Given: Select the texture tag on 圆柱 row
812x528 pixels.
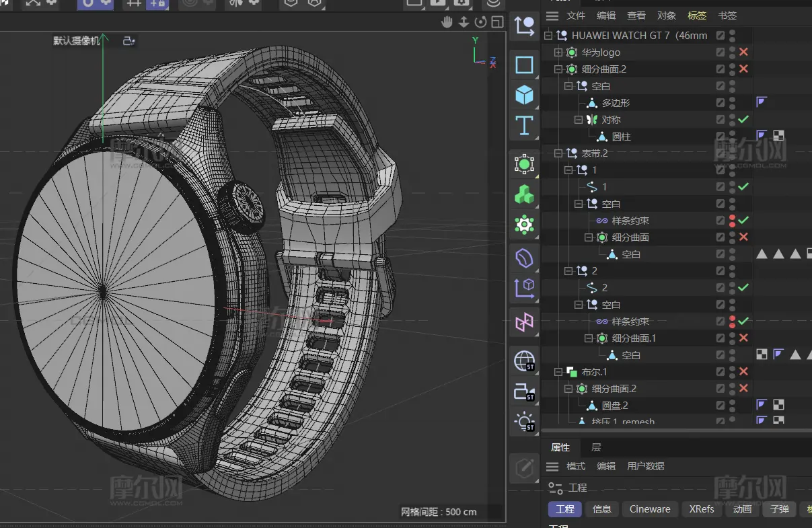Looking at the screenshot, I should (778, 136).
